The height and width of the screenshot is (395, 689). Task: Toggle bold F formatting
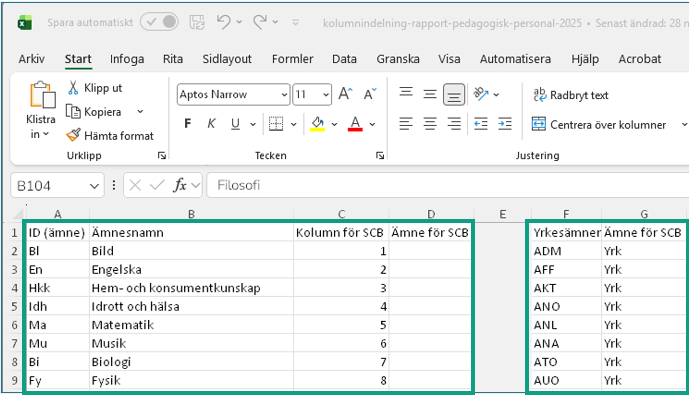[188, 124]
